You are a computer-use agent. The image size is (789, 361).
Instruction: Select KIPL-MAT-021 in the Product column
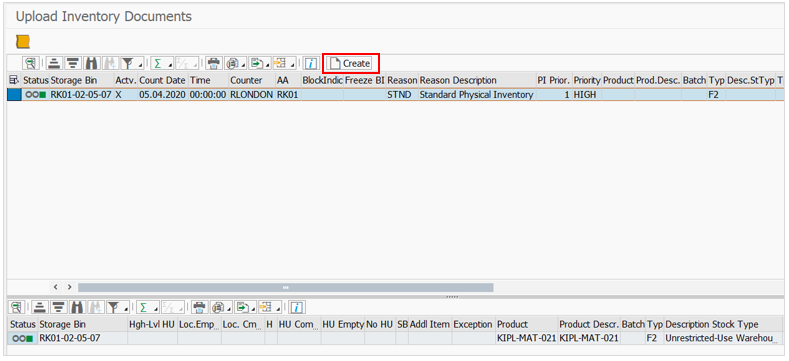point(526,338)
